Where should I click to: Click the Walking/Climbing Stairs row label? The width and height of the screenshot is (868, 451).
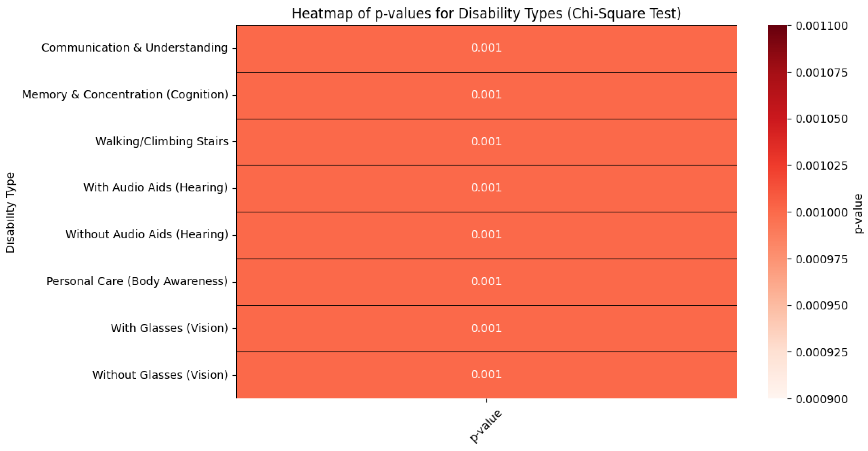click(x=162, y=141)
